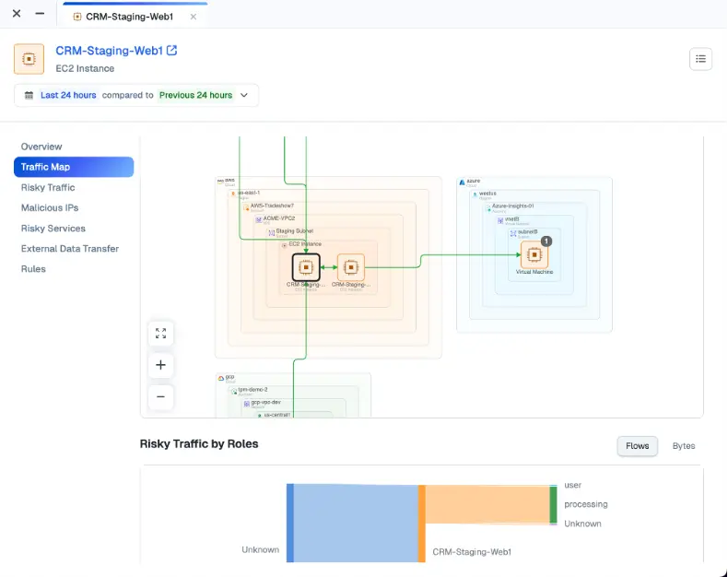Click Risky Traffic by Roles heading
The height and width of the screenshot is (577, 728).
pos(199,443)
